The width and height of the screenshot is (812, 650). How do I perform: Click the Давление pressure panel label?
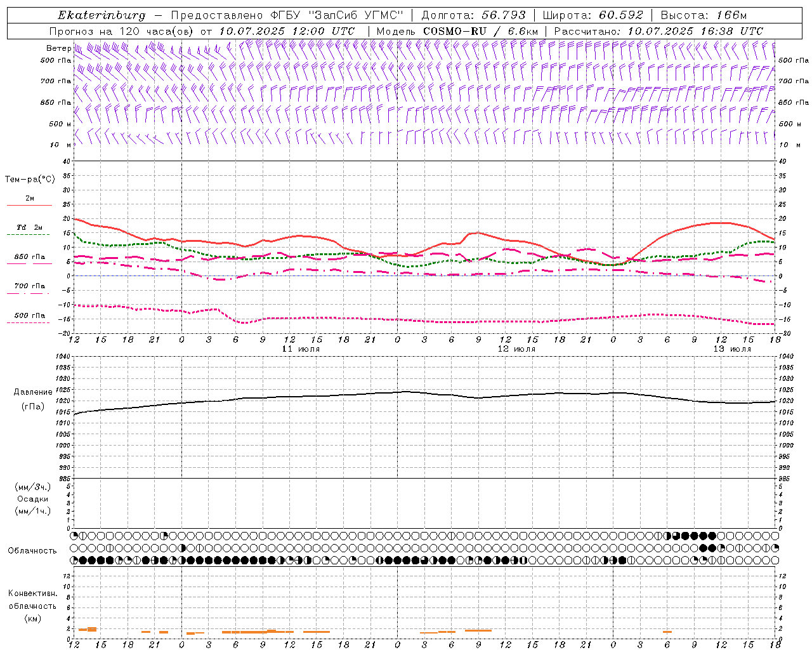click(33, 392)
